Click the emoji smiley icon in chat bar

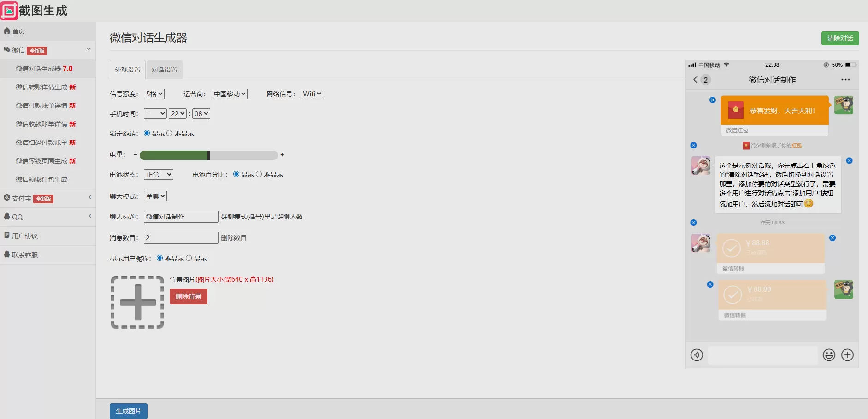(x=829, y=355)
